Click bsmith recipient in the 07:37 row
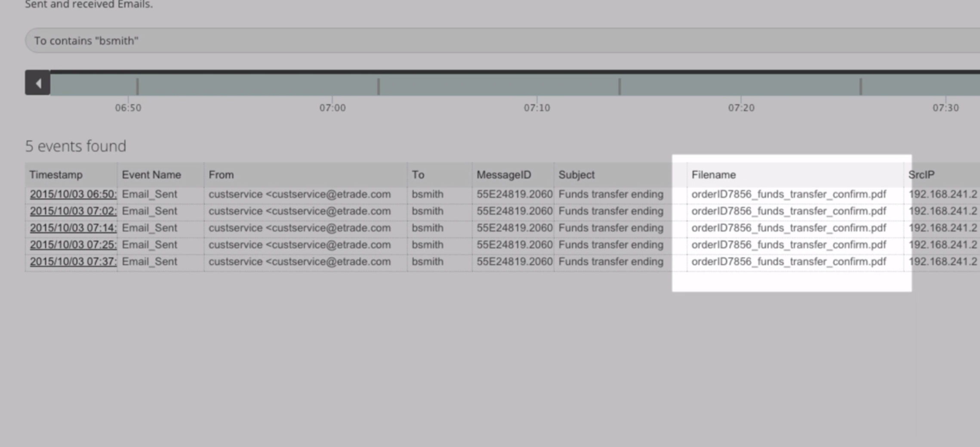 (x=428, y=261)
